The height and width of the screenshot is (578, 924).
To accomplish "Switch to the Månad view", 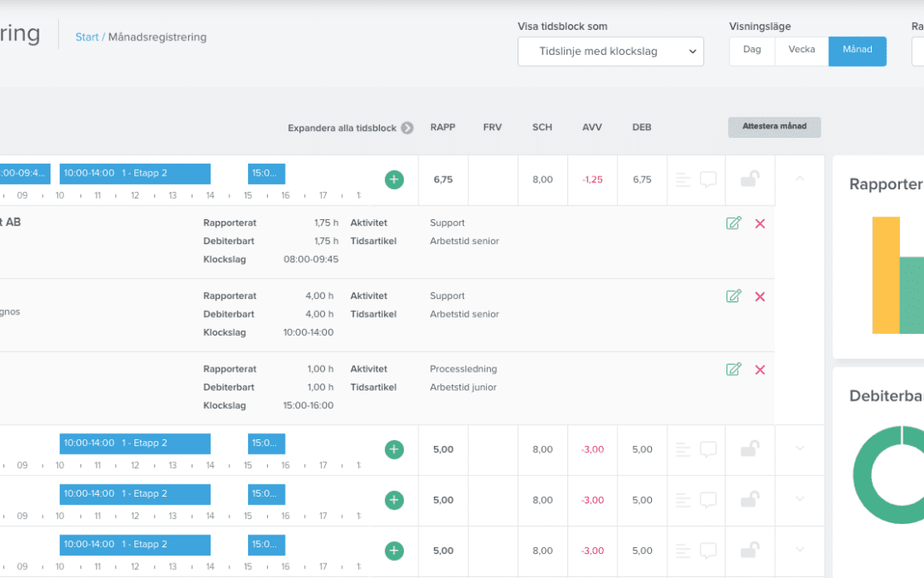I will [x=857, y=51].
